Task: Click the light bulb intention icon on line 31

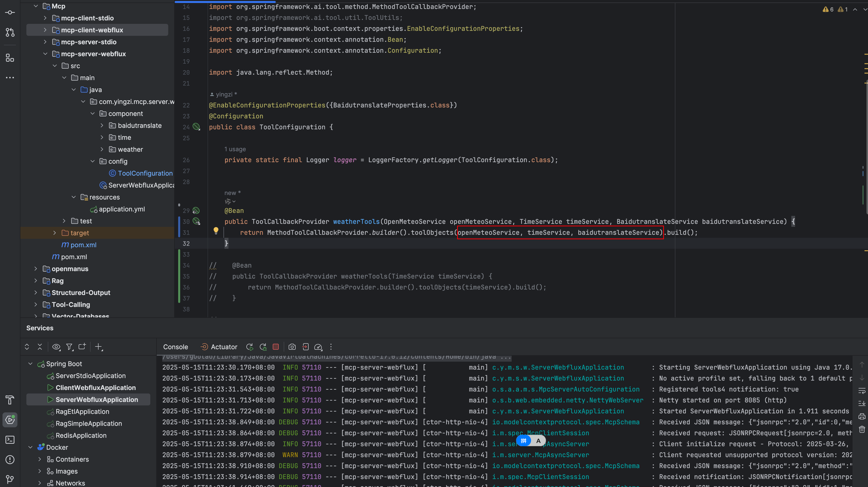Action: (216, 231)
